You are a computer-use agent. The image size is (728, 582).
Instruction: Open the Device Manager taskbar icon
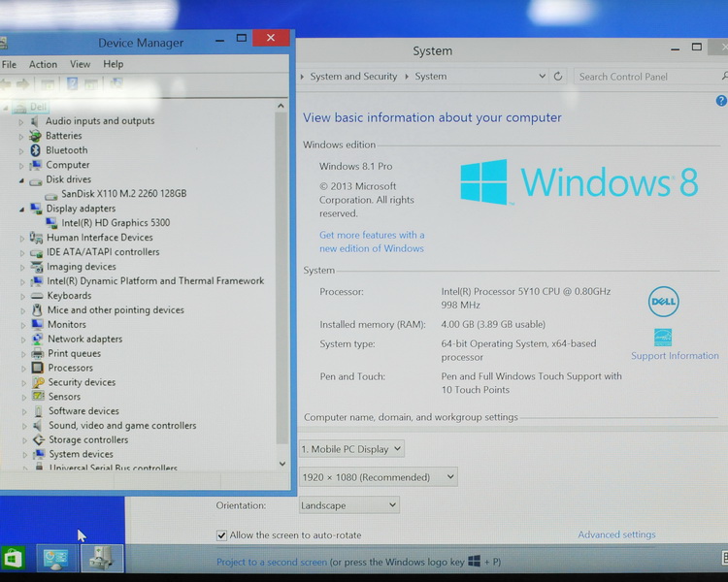coord(102,559)
